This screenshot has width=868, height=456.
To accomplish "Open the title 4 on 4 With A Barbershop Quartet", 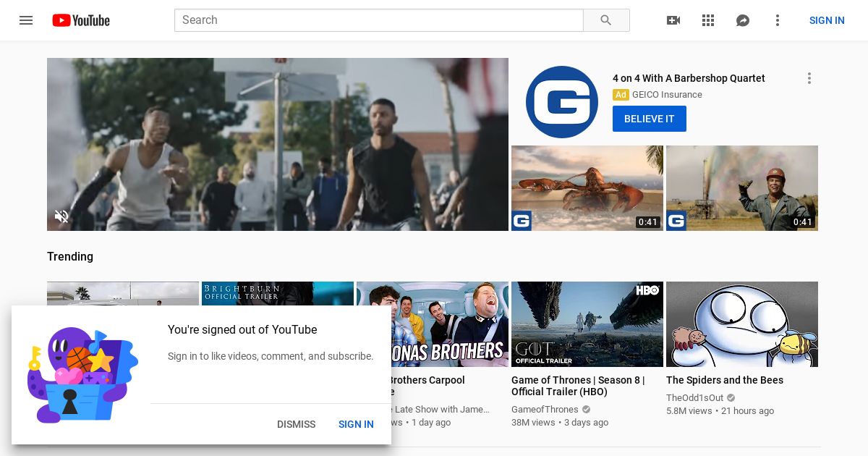I will tap(689, 78).
